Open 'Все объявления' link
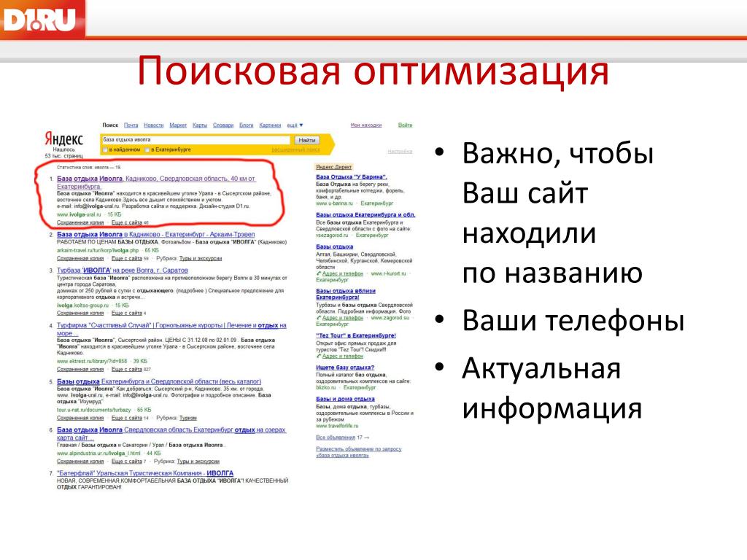 click(336, 437)
